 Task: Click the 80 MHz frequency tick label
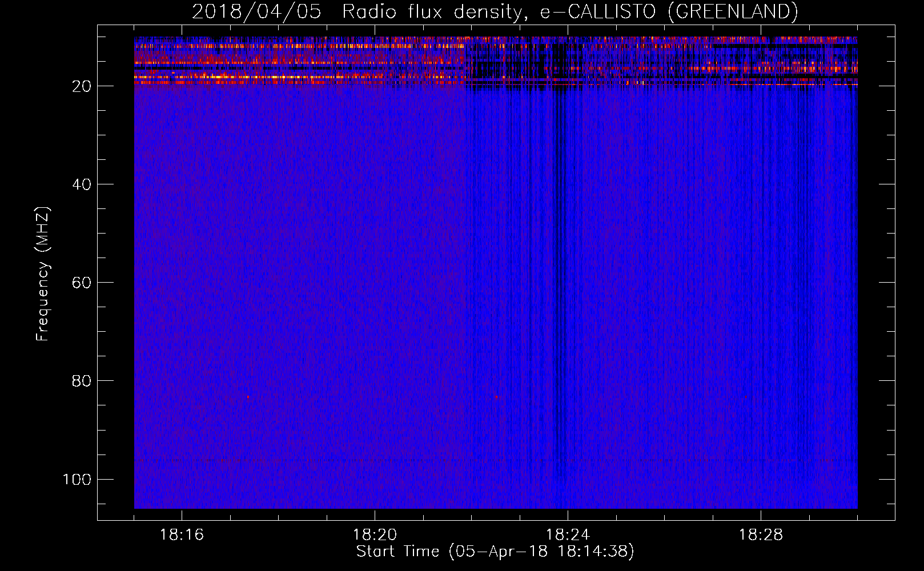82,381
